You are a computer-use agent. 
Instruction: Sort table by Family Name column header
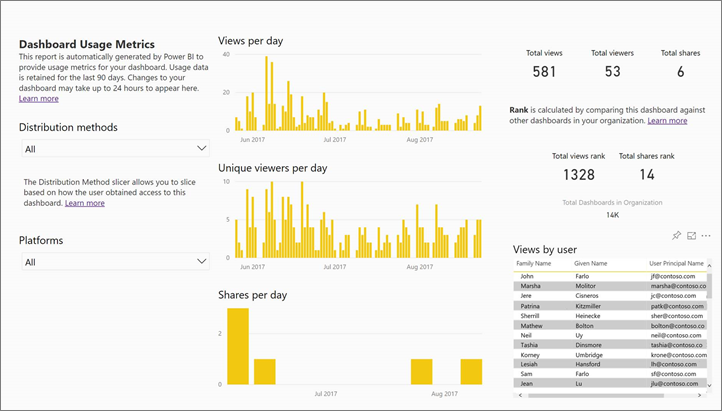(x=533, y=263)
